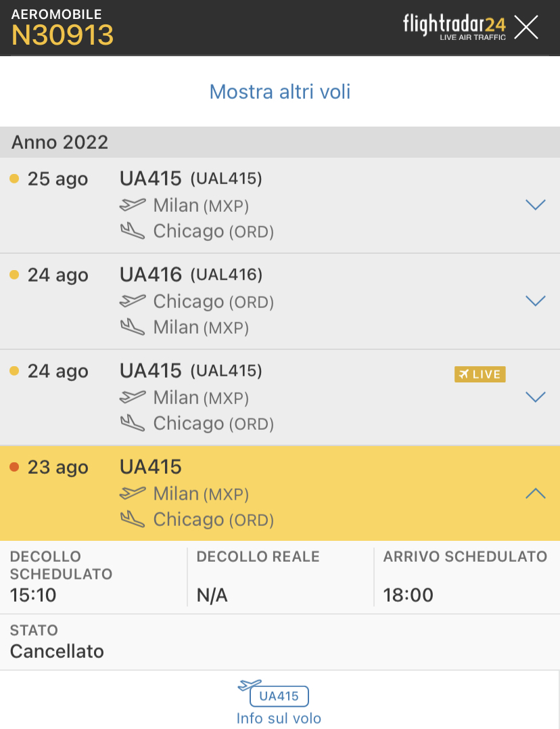Screen dimensions: 560x729
Task: Click the Flightradar24 logo
Action: 454,27
